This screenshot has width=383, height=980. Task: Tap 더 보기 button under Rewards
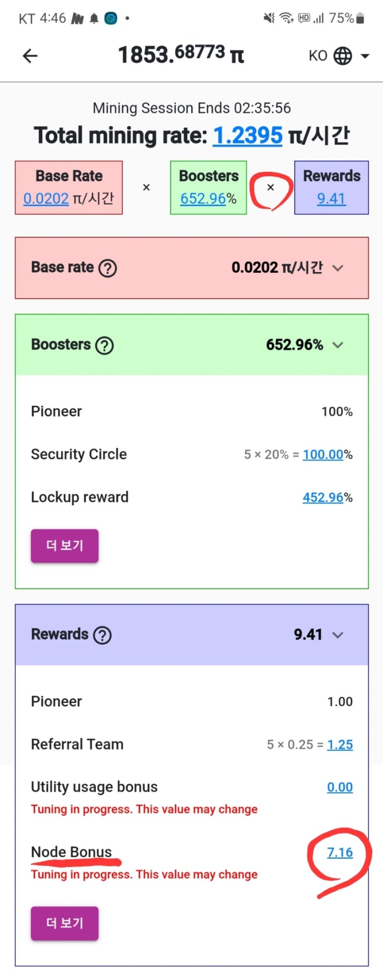coord(65,923)
